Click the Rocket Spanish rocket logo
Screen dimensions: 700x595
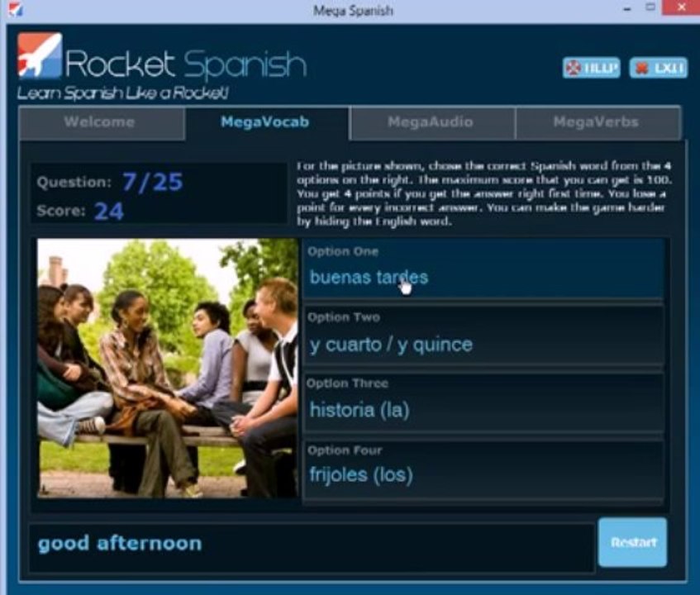(40, 55)
